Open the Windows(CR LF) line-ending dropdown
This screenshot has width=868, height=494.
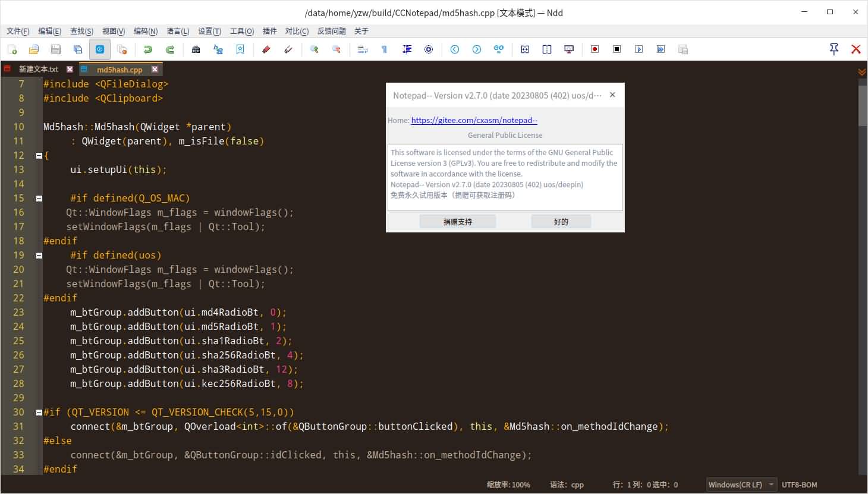point(740,484)
